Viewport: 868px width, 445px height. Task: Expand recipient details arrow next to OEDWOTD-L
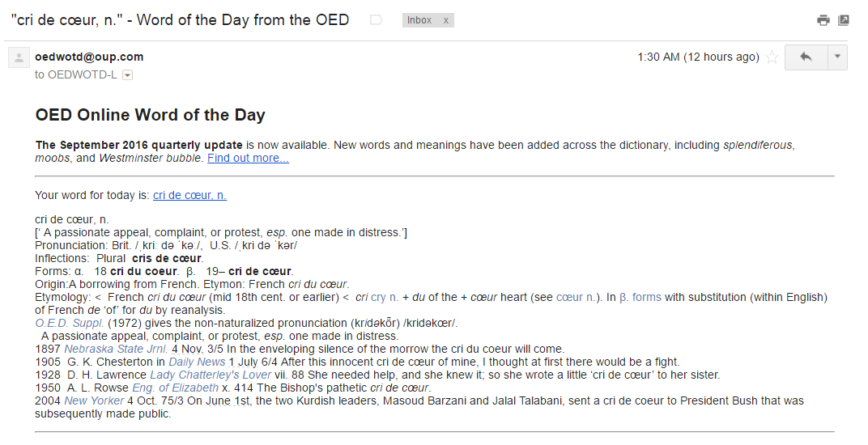pos(127,75)
